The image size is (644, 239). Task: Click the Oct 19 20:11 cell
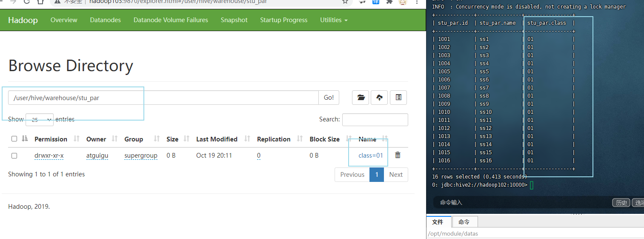pyautogui.click(x=214, y=155)
